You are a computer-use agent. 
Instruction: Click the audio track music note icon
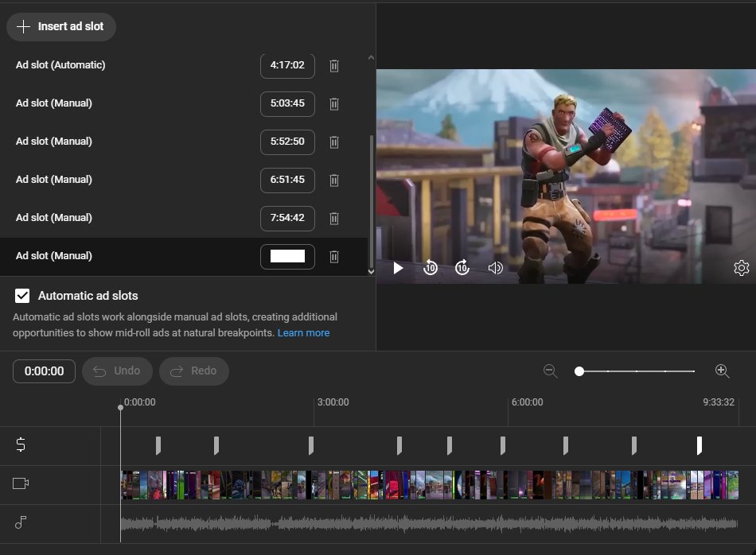tap(21, 522)
